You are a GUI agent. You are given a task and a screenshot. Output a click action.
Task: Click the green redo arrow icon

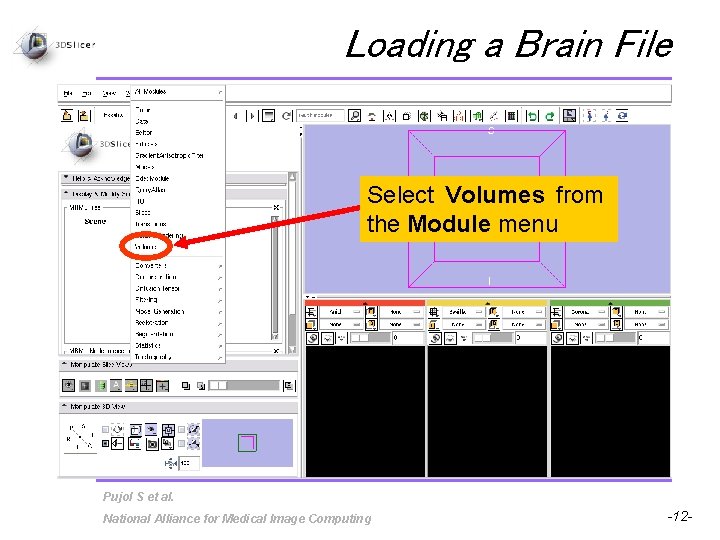[x=550, y=116]
